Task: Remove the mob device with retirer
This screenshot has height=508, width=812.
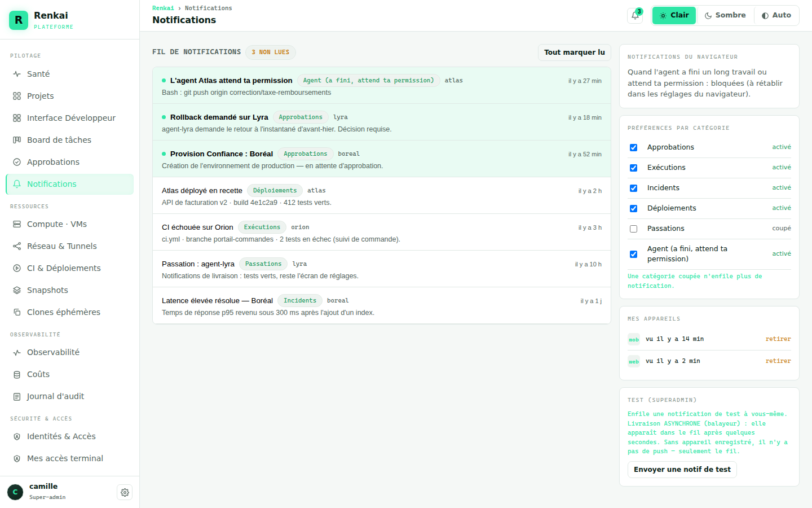Action: pos(778,339)
